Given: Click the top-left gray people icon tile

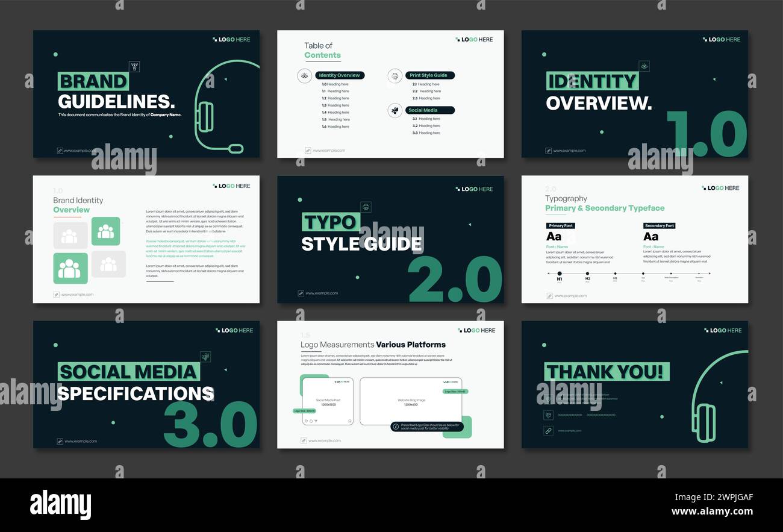Looking at the screenshot, I should [x=70, y=236].
